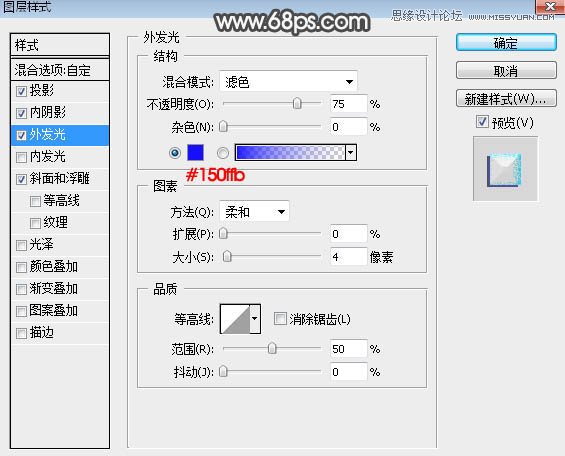Enable the 图案叠加 pattern overlay checkbox
Screen dimensions: 565x456
21,311
